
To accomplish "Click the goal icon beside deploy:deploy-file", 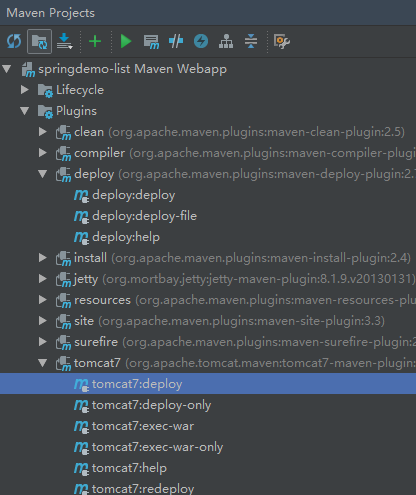I will coord(81,217).
